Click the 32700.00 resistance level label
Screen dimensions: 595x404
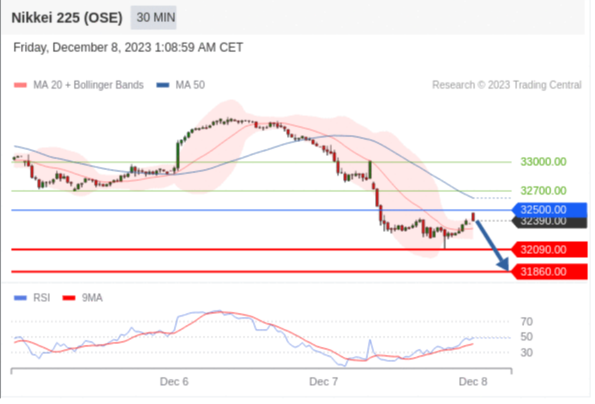543,191
